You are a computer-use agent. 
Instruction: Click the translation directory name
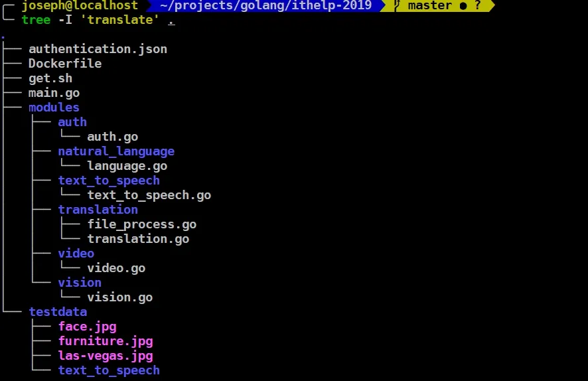point(98,210)
